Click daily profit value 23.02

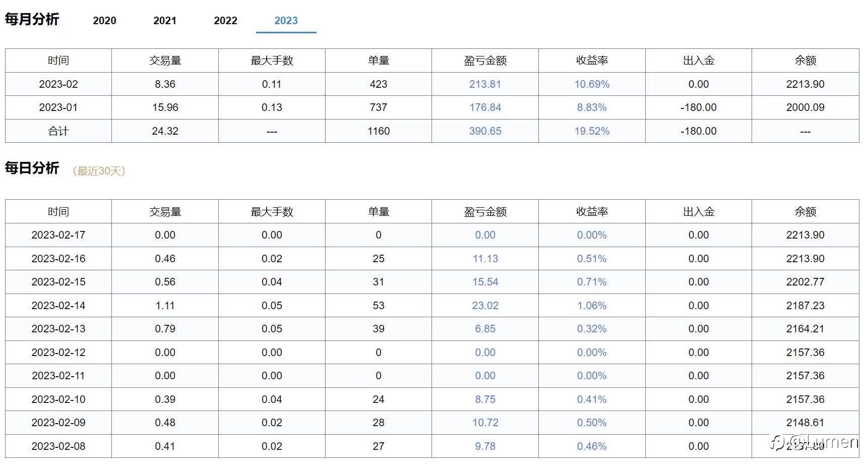click(x=485, y=306)
